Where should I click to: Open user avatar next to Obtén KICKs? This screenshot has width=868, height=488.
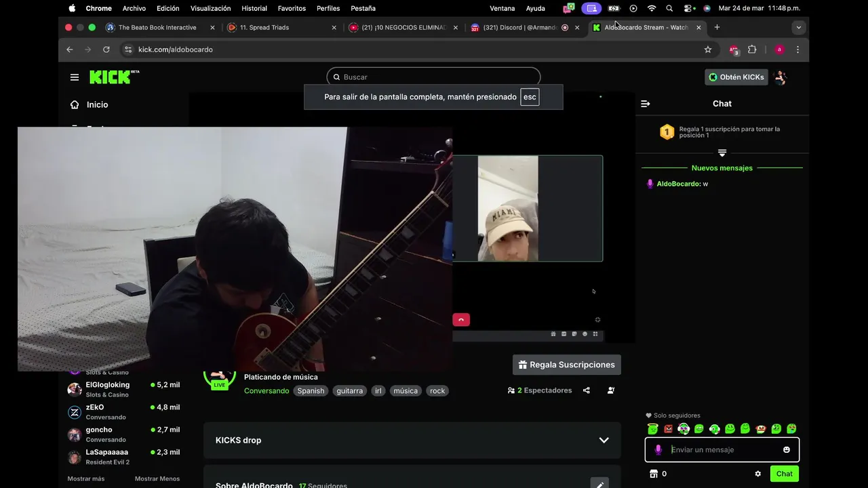(x=781, y=77)
